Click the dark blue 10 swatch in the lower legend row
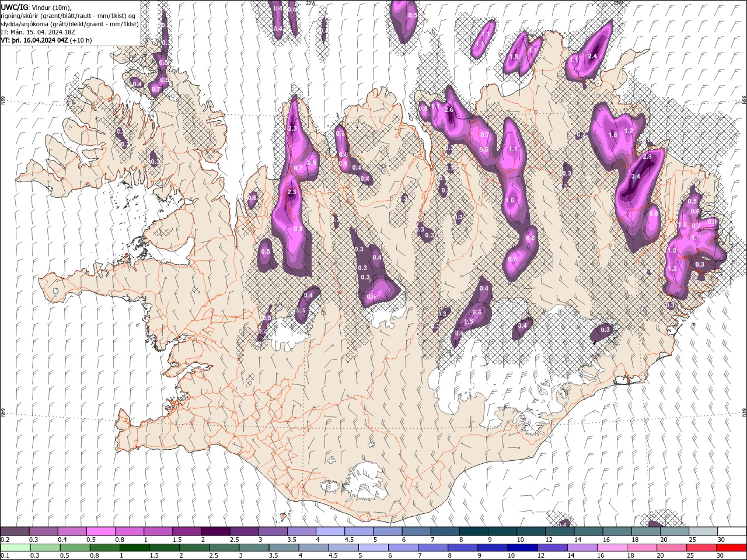Screen dimensions: 747x560 point(521,548)
